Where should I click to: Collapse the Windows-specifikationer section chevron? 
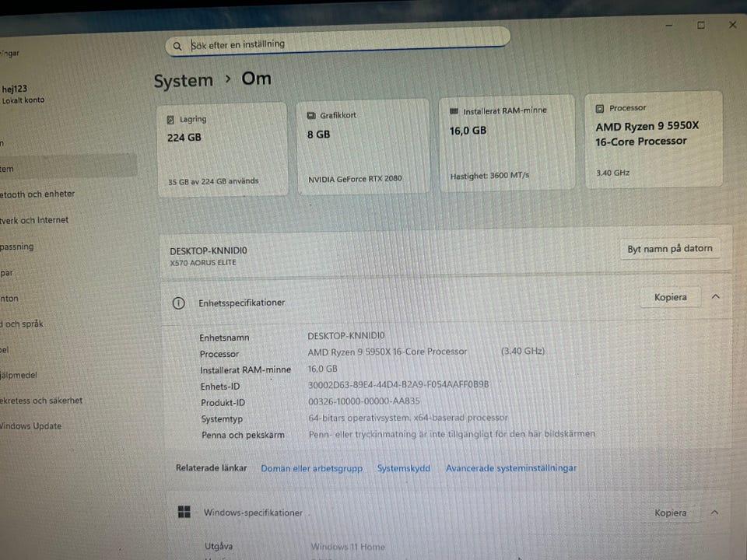(714, 513)
